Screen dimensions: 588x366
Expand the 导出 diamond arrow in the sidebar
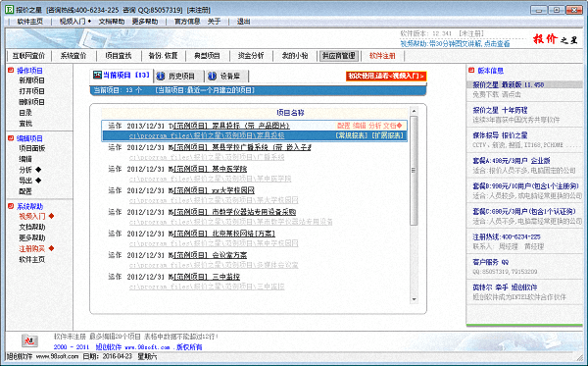[x=38, y=181]
